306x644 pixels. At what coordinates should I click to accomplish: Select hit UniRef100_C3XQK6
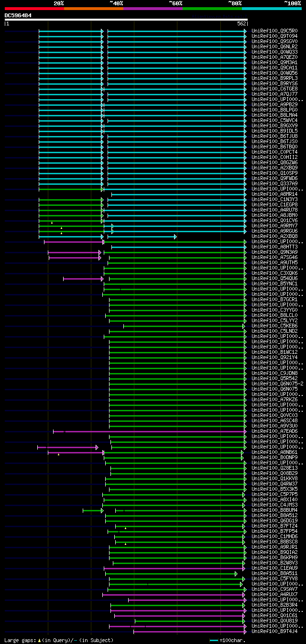274,273
